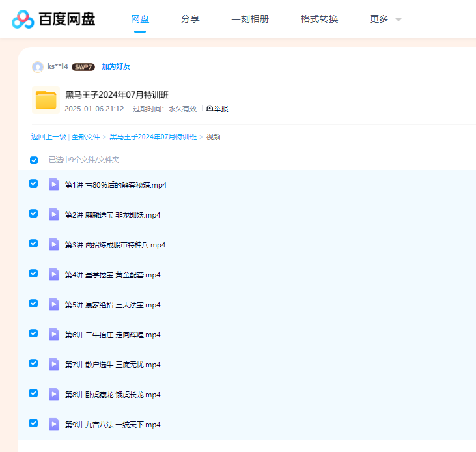Click the 过期时间: 永久有效 text
The height and width of the screenshot is (452, 476).
tap(165, 109)
